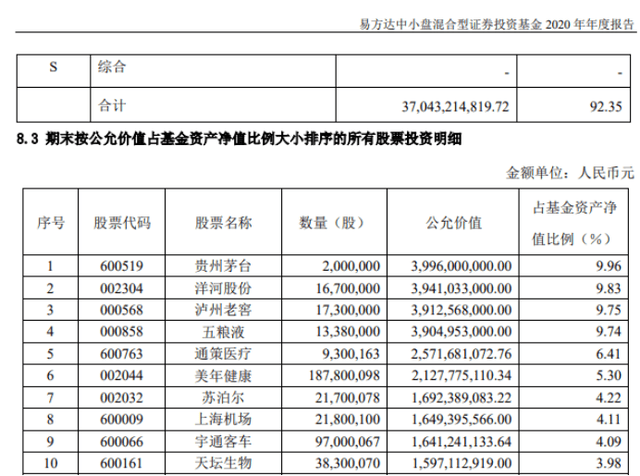This screenshot has width=640, height=476.
Task: Select stock code 600519
Action: [x=122, y=266]
